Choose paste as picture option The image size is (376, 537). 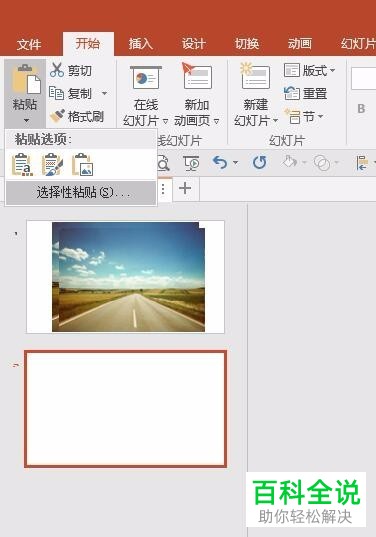[82, 165]
